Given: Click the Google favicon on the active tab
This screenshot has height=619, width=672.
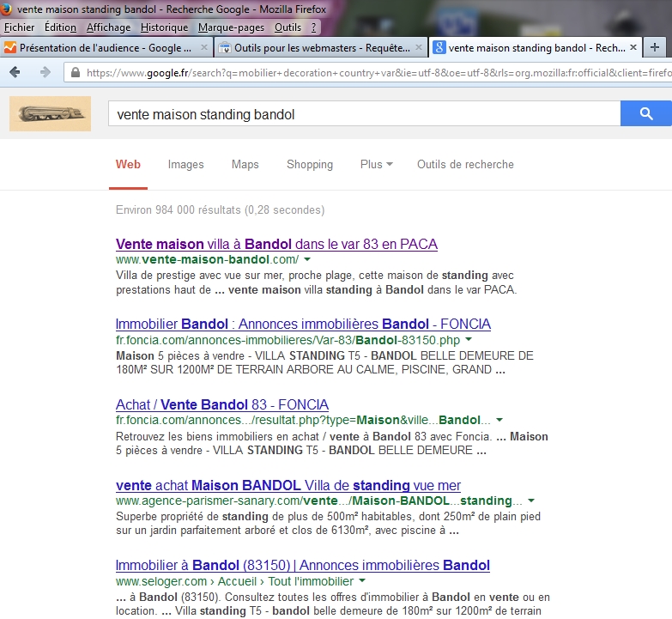Looking at the screenshot, I should (439, 47).
